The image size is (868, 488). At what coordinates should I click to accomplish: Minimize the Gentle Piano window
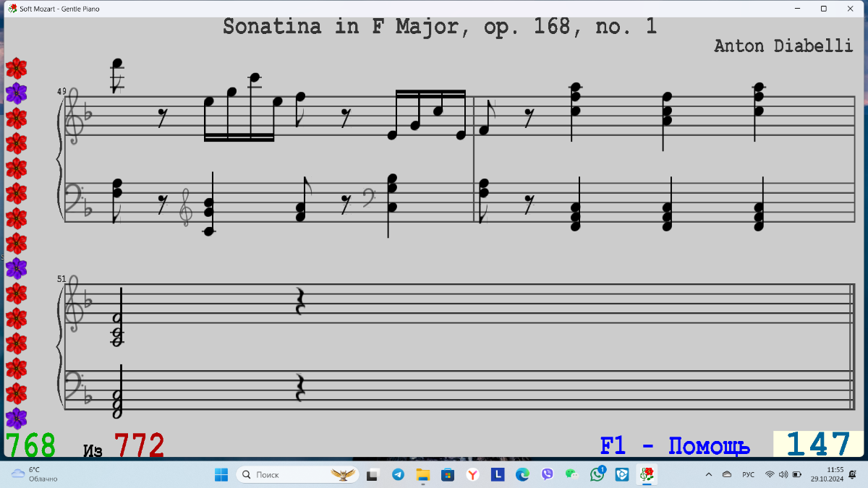(797, 9)
